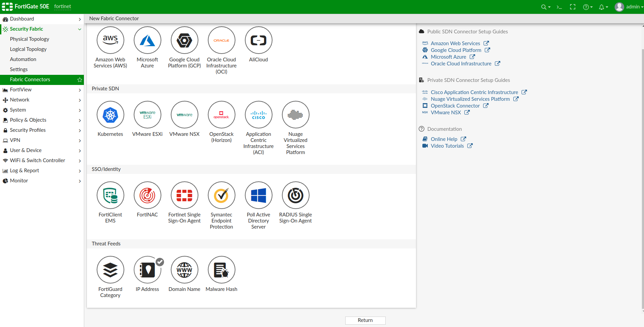Select the FortiNAC connector icon
Viewport: 644px width, 327px height.
tap(148, 196)
